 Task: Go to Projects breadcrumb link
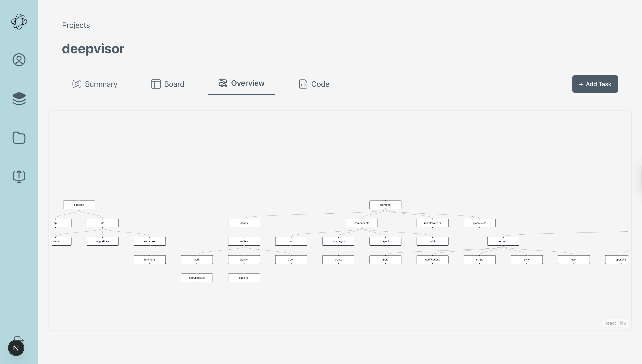point(76,25)
